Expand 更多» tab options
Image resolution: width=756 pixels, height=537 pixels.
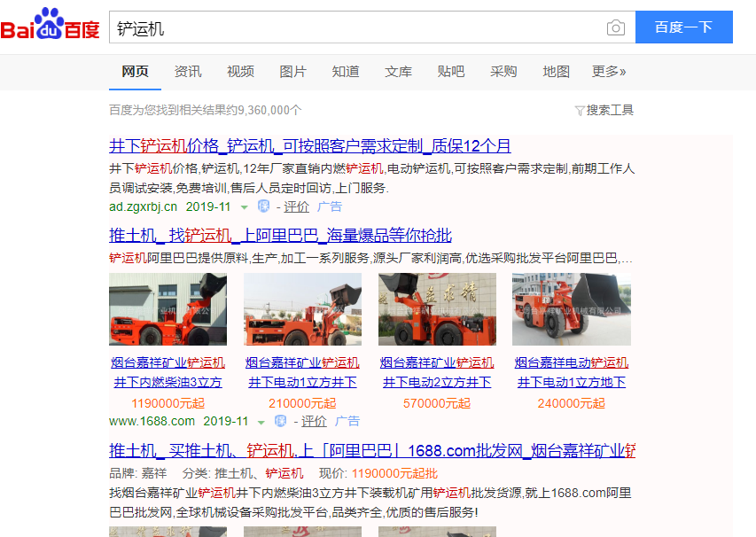click(x=609, y=72)
